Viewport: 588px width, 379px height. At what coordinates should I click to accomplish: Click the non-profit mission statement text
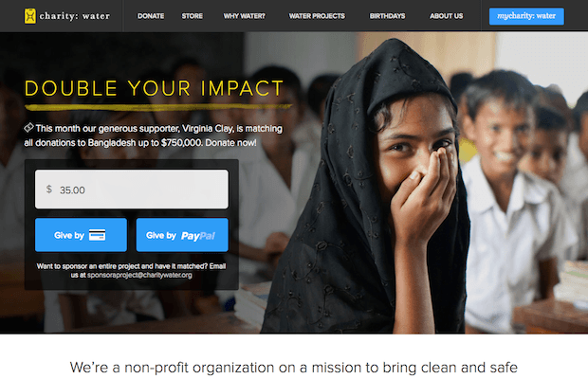click(x=294, y=368)
